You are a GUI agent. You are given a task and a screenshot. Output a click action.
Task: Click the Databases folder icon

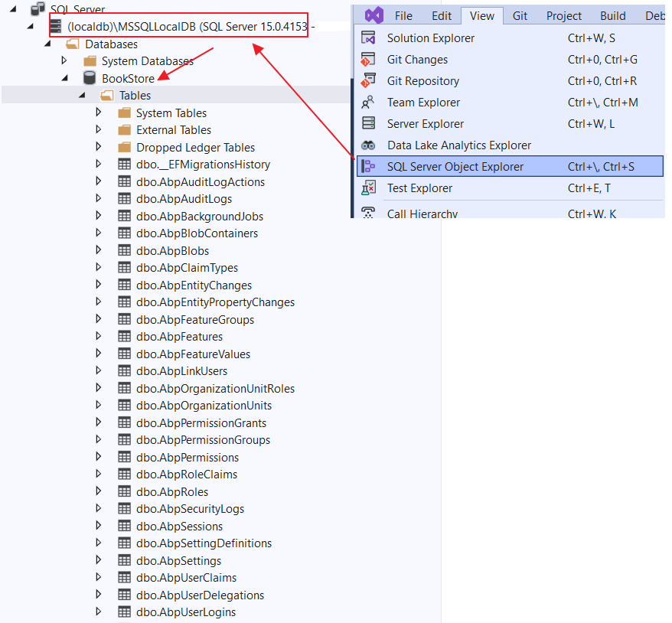point(73,44)
